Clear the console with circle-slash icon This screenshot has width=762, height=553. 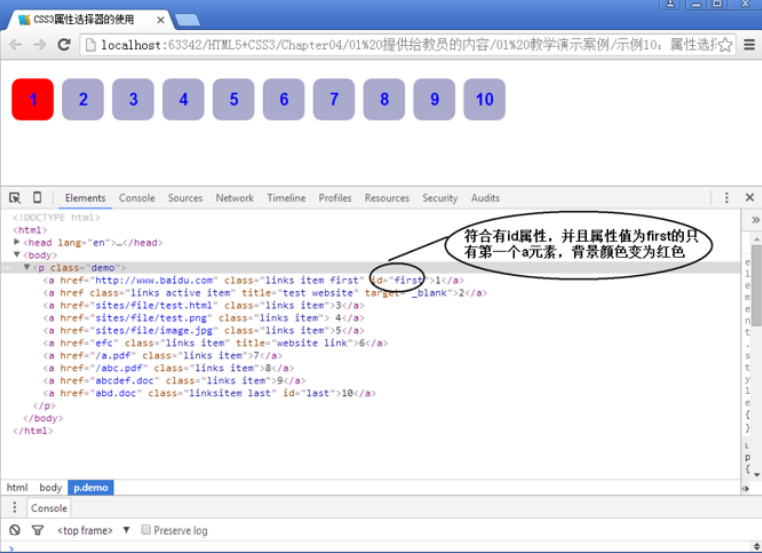tap(15, 530)
